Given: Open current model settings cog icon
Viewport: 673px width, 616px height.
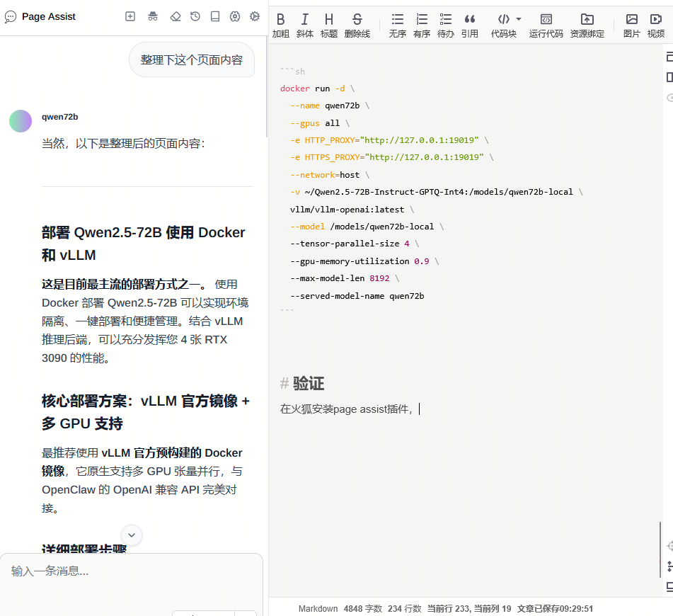Looking at the screenshot, I should [235, 16].
